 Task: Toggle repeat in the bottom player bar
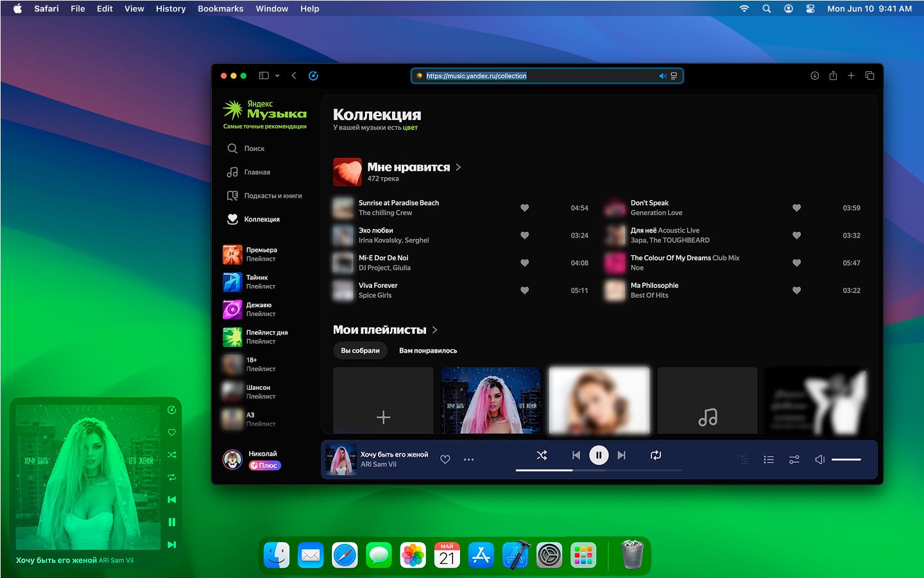[x=656, y=455]
